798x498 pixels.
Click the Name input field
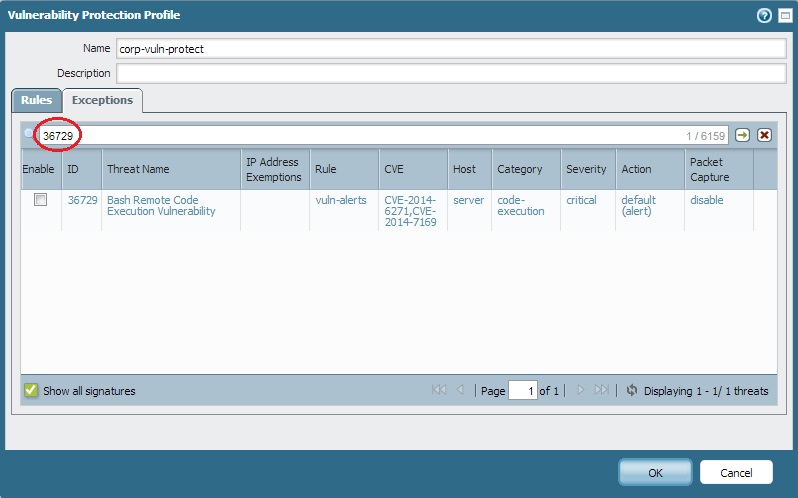point(451,48)
